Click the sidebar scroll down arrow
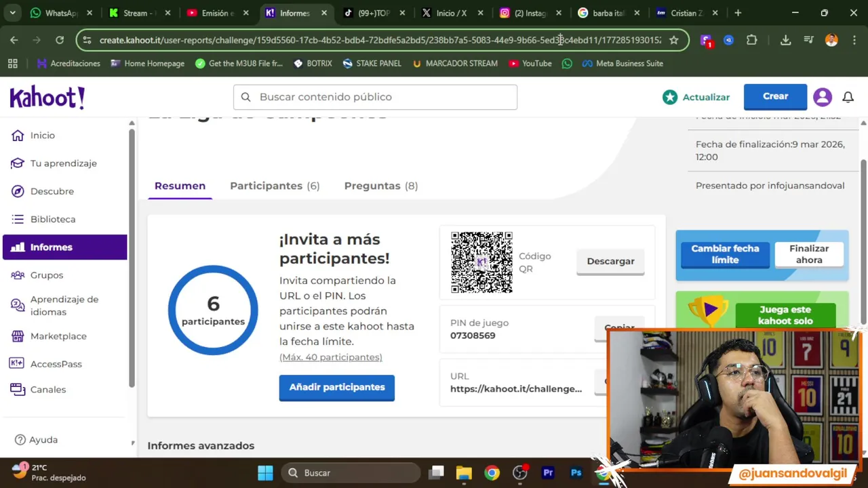Image resolution: width=868 pixels, height=488 pixels. click(x=132, y=443)
